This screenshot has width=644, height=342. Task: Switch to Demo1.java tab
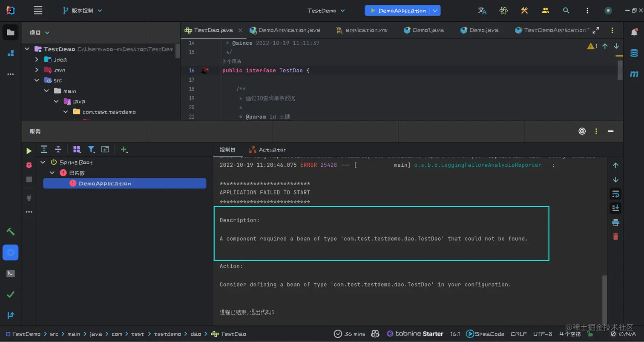pos(424,30)
